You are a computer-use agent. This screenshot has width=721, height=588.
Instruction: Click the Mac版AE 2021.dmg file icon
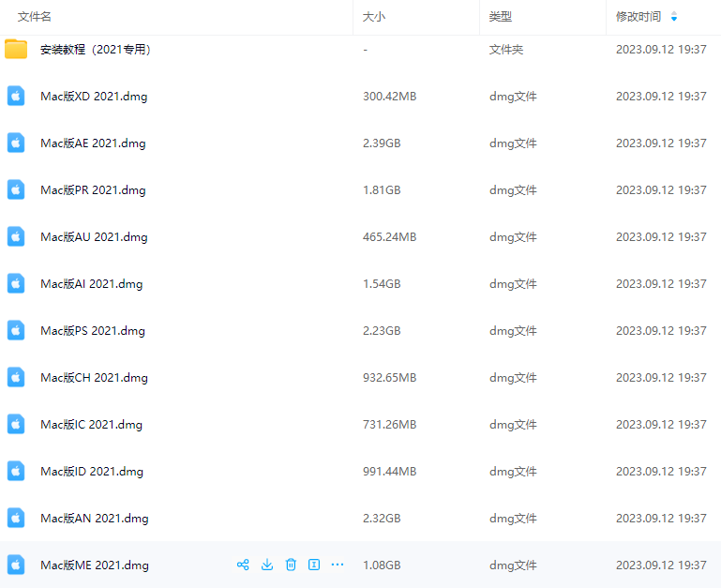(16, 143)
